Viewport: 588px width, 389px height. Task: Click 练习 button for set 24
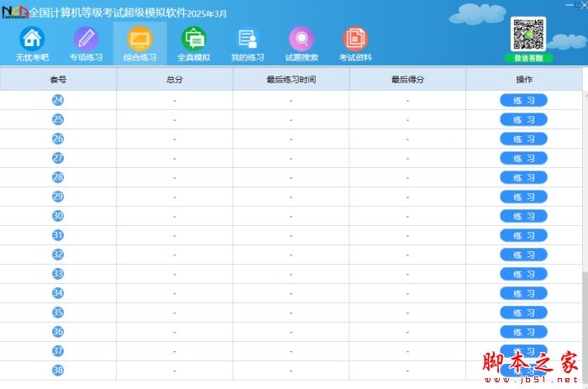tap(523, 100)
